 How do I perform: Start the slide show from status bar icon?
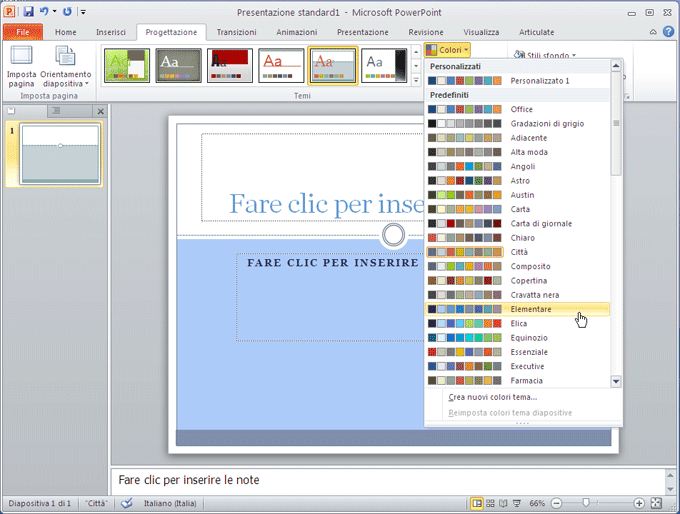[x=517, y=503]
